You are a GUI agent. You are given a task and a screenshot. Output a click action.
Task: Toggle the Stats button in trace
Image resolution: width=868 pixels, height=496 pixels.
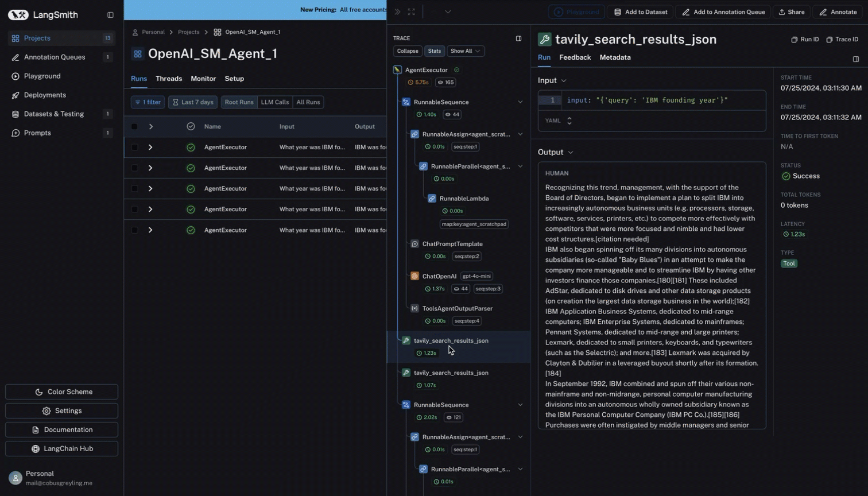pyautogui.click(x=434, y=51)
